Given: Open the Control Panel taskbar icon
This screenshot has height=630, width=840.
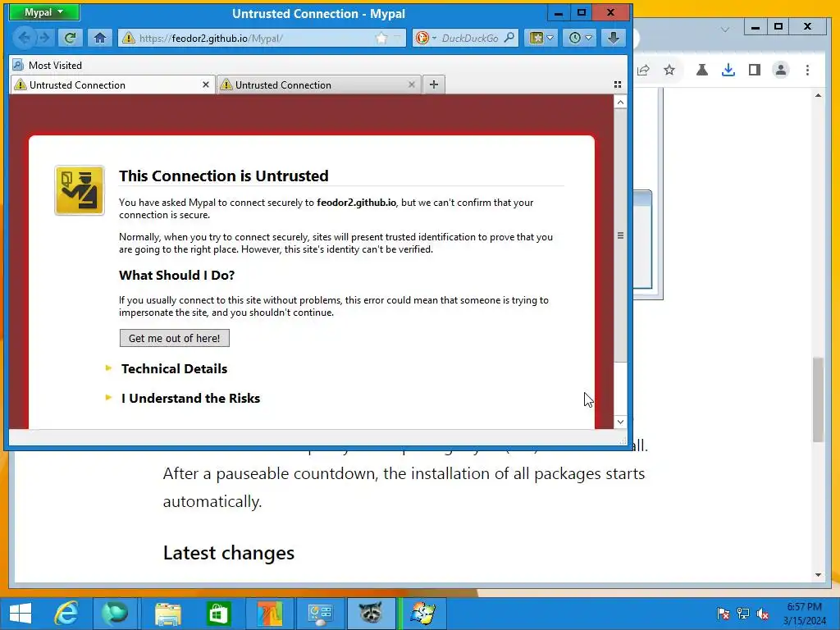Looking at the screenshot, I should tap(320, 614).
